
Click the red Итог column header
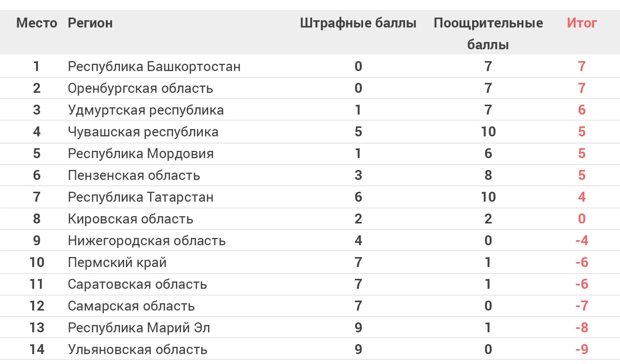pos(581,23)
